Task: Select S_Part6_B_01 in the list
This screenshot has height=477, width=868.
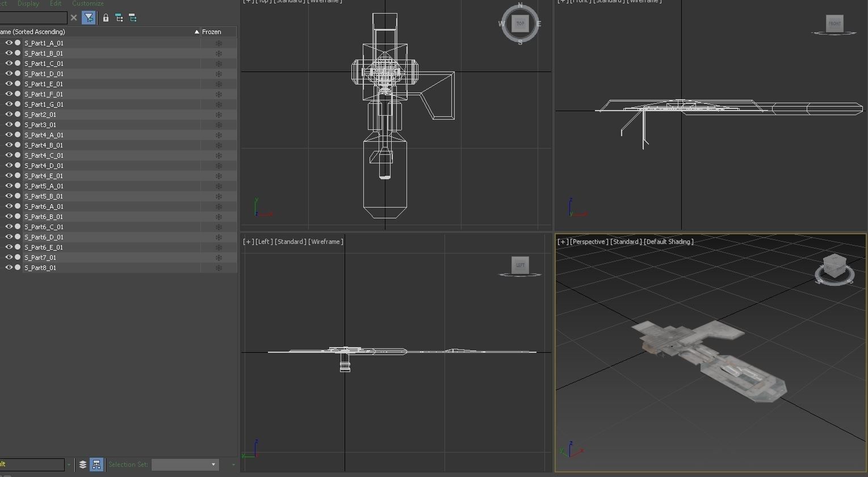Action: [x=44, y=217]
